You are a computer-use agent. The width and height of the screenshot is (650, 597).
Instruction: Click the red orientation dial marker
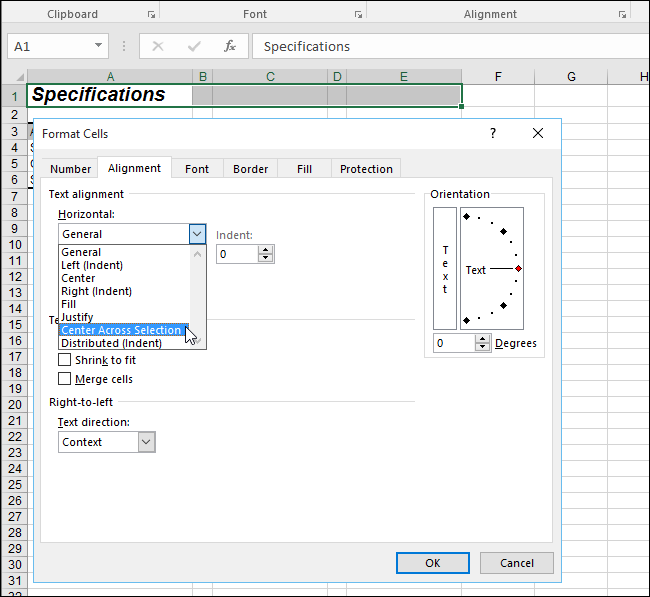tap(518, 269)
